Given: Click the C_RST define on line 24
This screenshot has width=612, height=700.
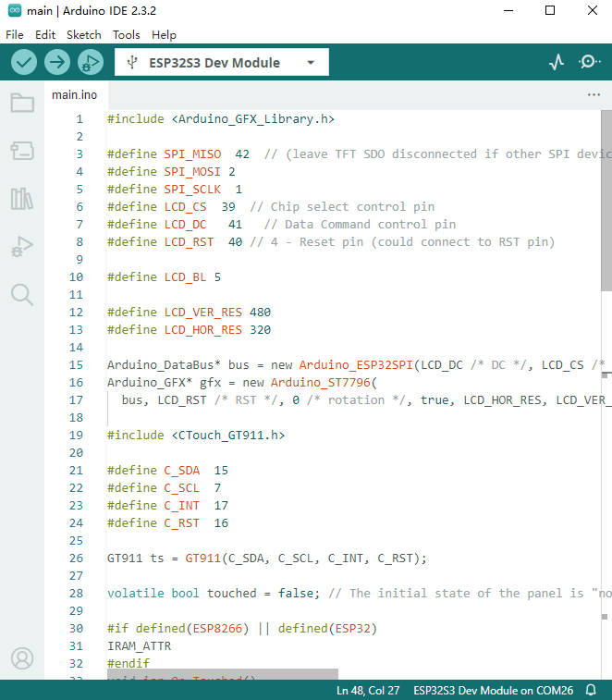Looking at the screenshot, I should (x=182, y=523).
